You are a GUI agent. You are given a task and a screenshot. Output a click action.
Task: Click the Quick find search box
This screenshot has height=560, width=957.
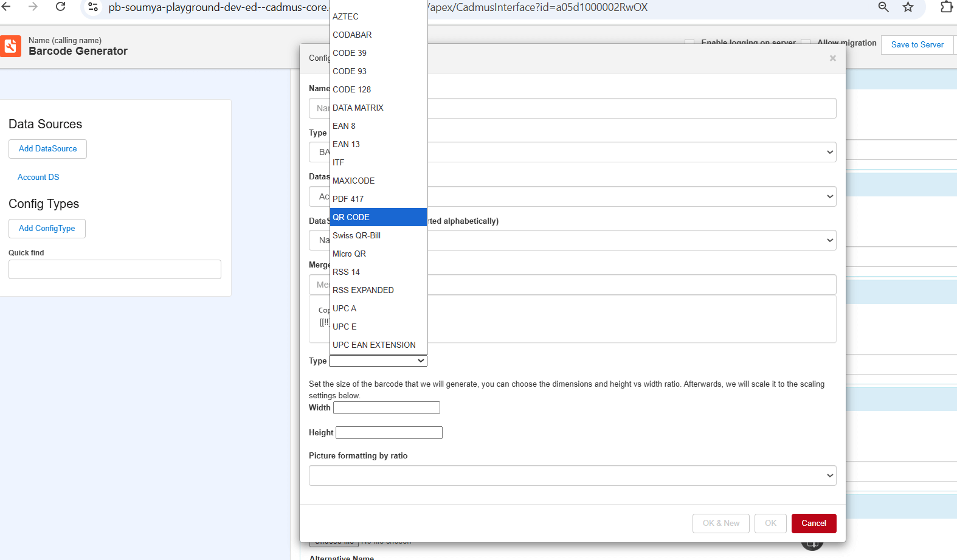coord(115,269)
